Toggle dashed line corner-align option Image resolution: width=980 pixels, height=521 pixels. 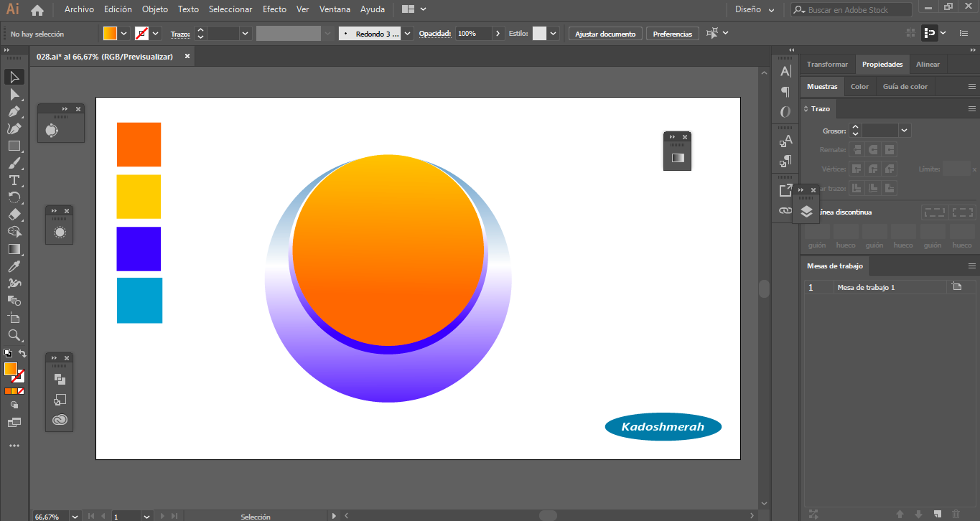(962, 212)
